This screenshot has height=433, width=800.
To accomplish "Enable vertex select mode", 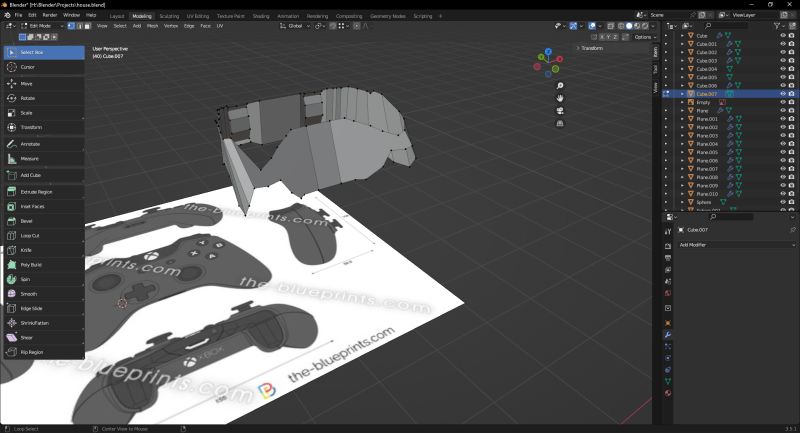I will tap(71, 26).
